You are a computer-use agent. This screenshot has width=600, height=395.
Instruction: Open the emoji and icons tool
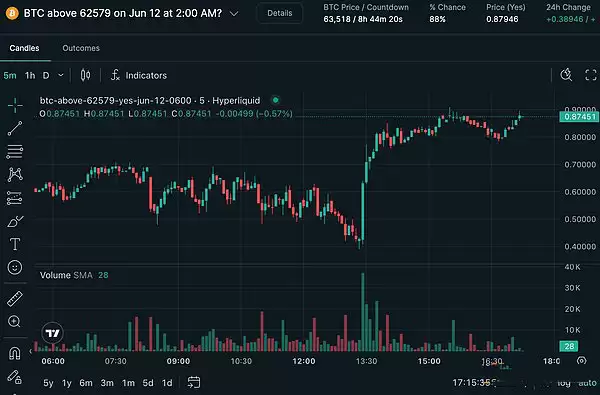click(x=15, y=267)
